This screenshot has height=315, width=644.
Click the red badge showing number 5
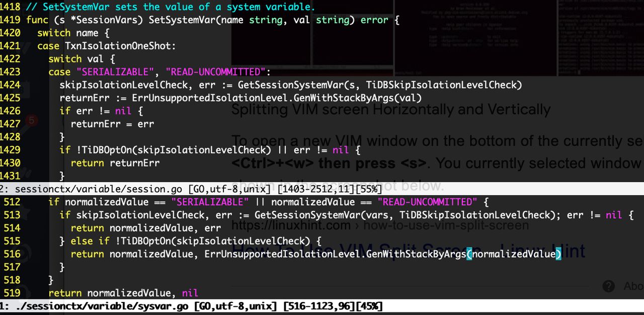[31, 120]
